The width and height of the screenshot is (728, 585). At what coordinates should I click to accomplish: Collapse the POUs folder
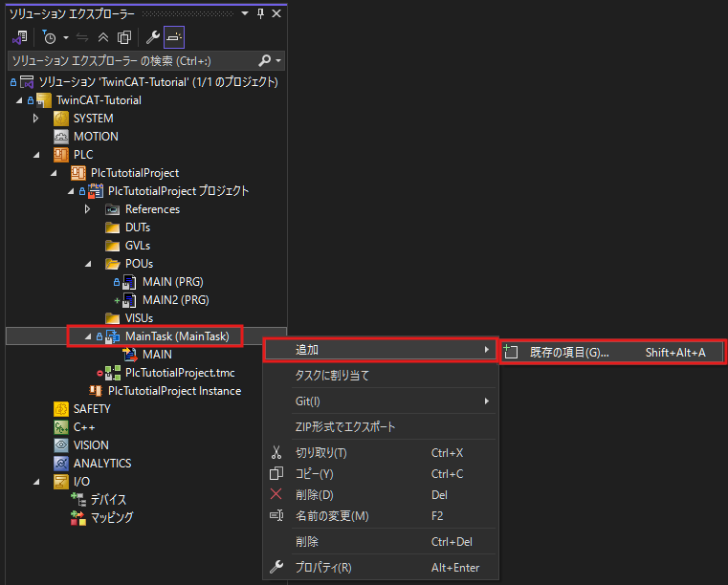(88, 264)
